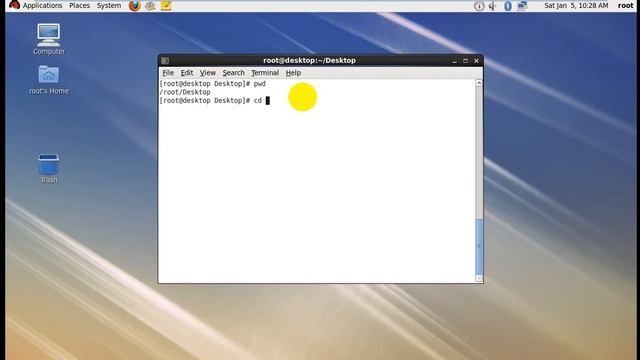Open the terminal Edit menu

click(x=187, y=73)
